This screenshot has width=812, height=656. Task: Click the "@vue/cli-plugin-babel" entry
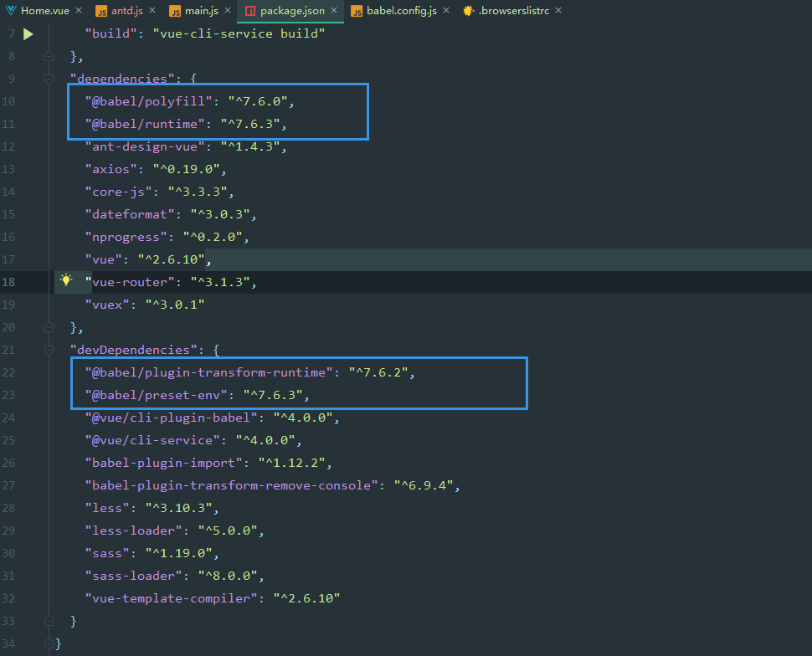[172, 418]
